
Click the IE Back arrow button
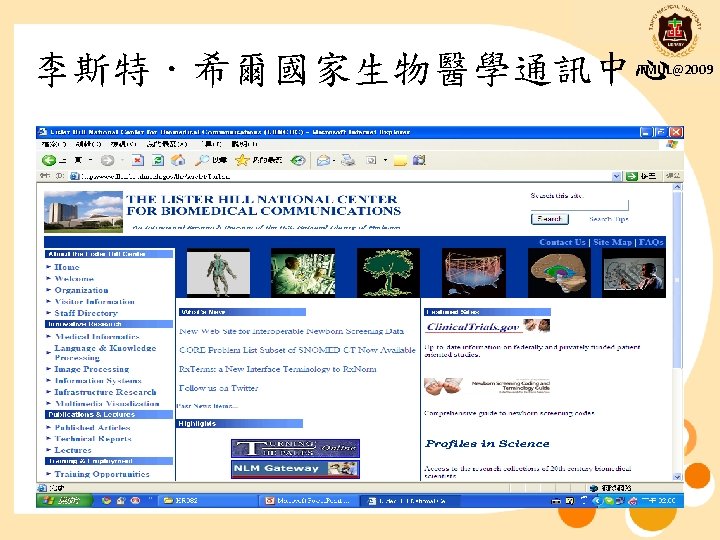pyautogui.click(x=49, y=160)
